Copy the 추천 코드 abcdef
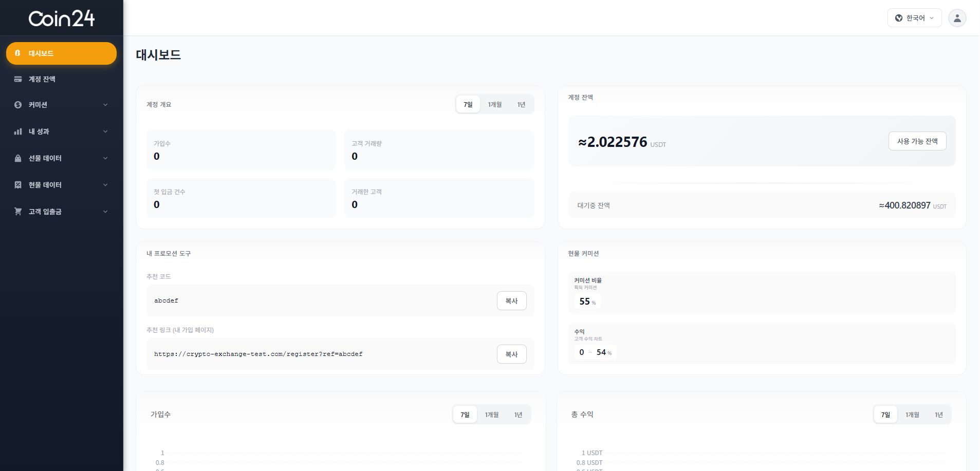980x471 pixels. 511,301
